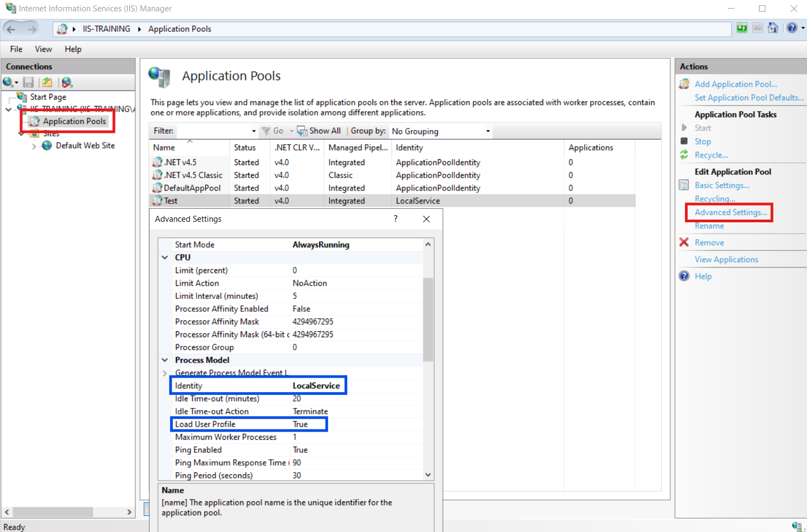807x532 pixels.
Task: Collapse the Process Model section
Action: click(165, 360)
